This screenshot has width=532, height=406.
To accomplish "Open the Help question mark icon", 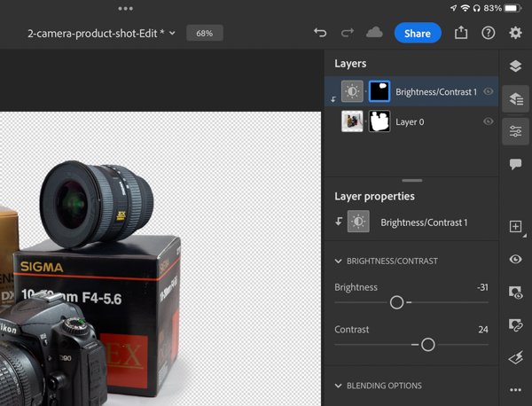I will (x=489, y=33).
